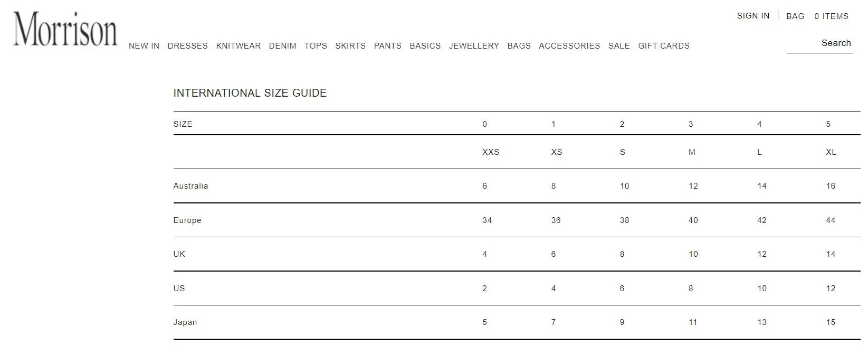Open the SKIRTS page

[350, 46]
